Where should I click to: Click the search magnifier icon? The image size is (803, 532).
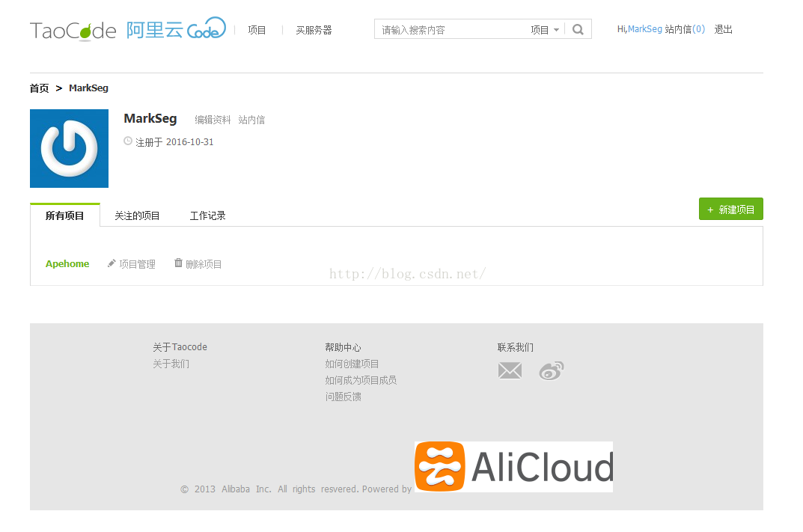pos(578,30)
